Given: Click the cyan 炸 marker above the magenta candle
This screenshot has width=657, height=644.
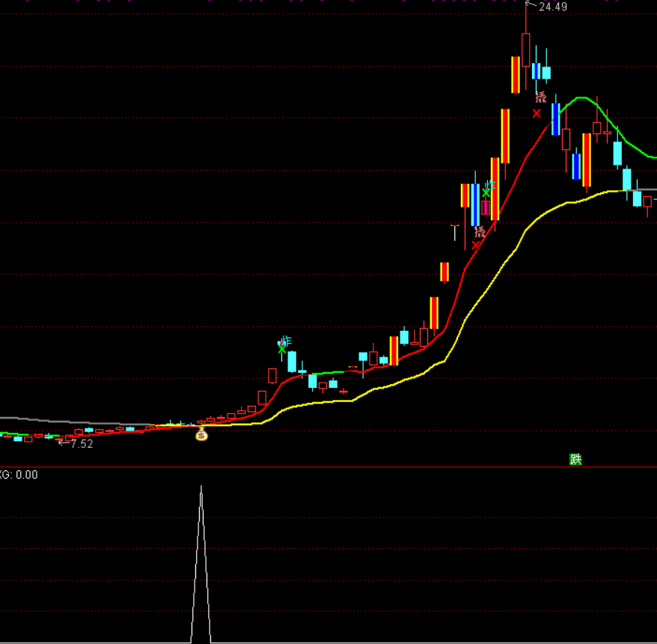Looking at the screenshot, I should [491, 185].
